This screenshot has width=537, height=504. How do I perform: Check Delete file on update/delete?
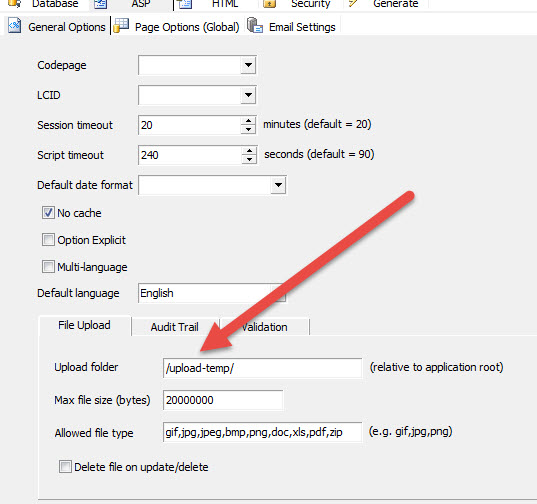tap(65, 466)
